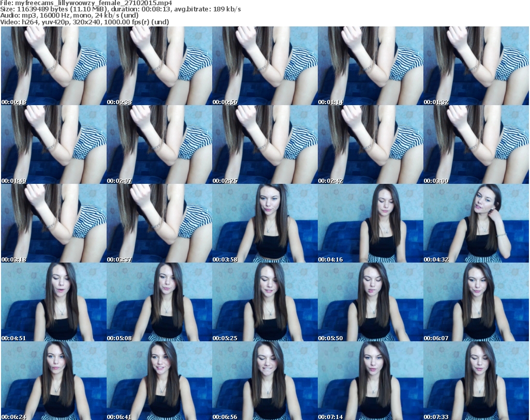The height and width of the screenshot is (420, 530).
Task: Click the thumbnail stamped 00:04:16
Action: (x=371, y=223)
